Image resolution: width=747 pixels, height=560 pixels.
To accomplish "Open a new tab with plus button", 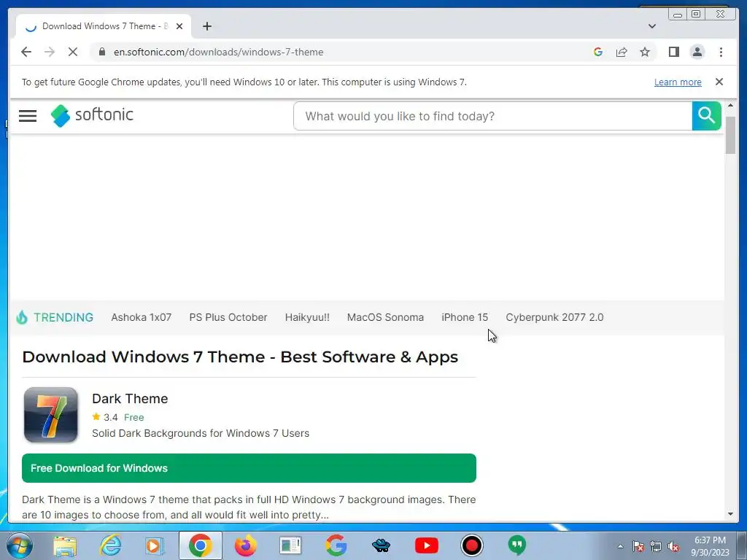I will coord(206,26).
